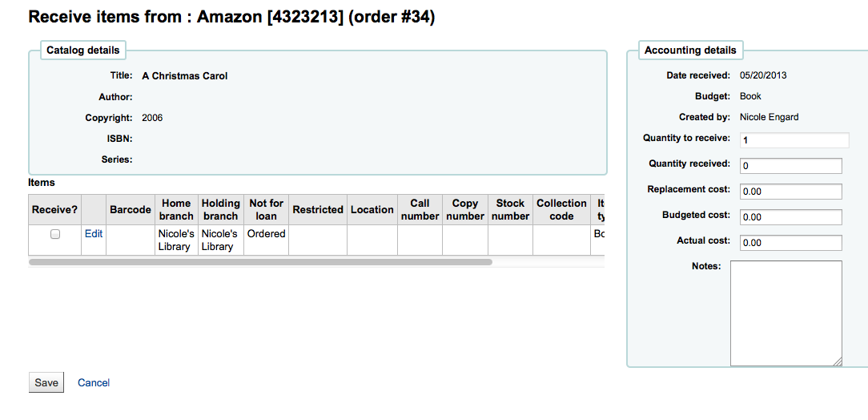The width and height of the screenshot is (868, 420).
Task: Click the Call number column header
Action: pos(420,210)
